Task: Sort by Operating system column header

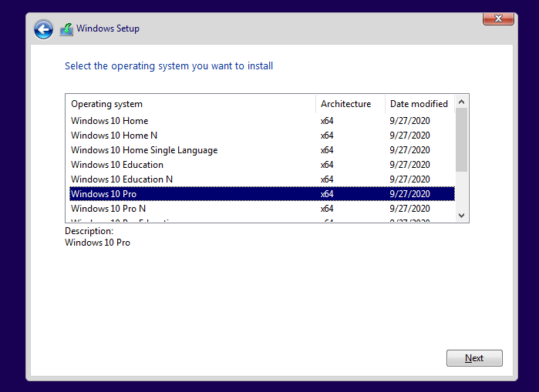Action: pos(190,104)
